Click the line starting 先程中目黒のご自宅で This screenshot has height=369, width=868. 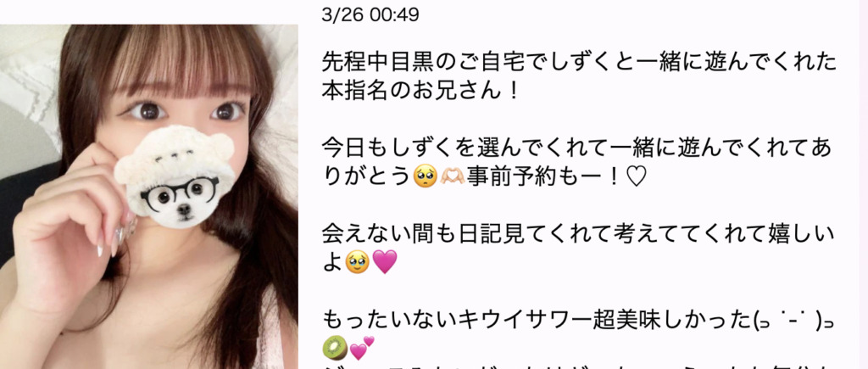click(579, 64)
